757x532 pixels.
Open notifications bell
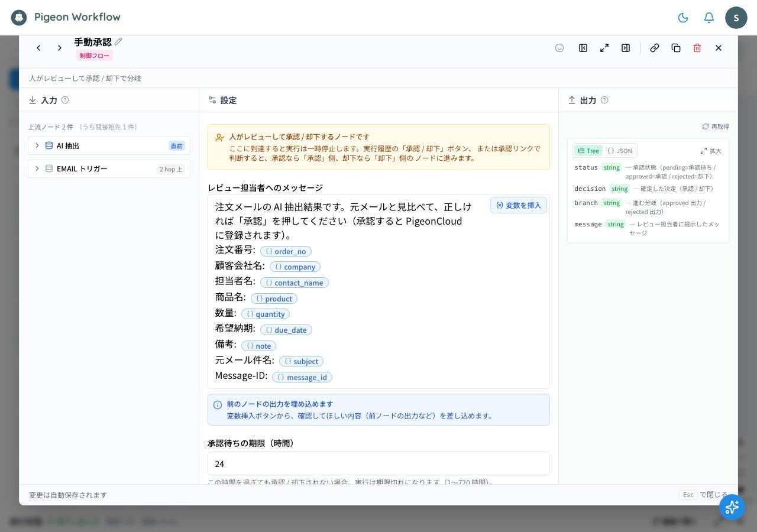click(x=709, y=18)
